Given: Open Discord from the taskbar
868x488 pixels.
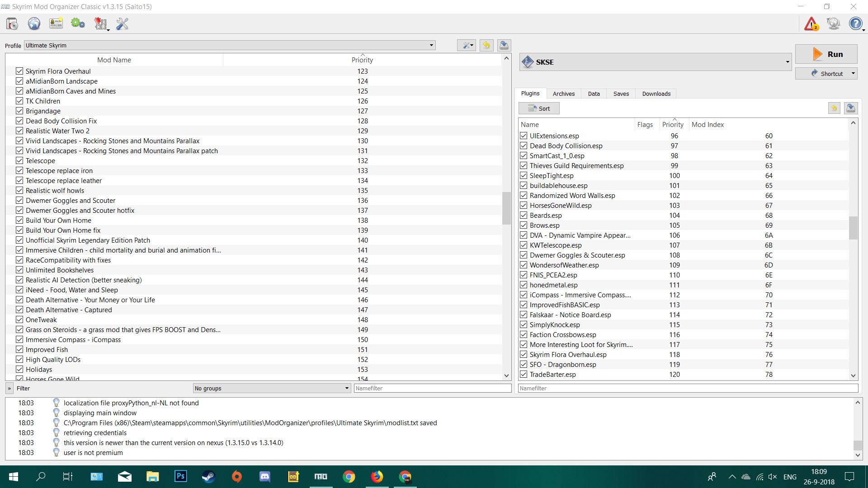Looking at the screenshot, I should 264,477.
